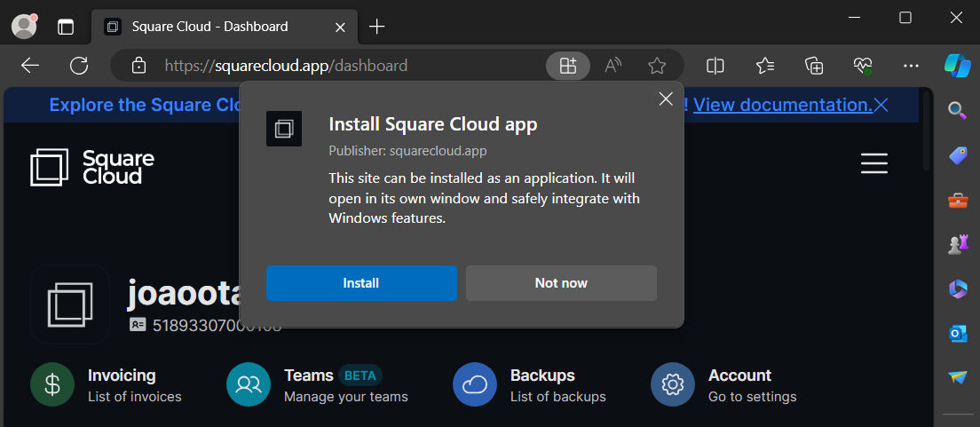Dismiss the blue announcement banner
The width and height of the screenshot is (980, 427).
881,105
